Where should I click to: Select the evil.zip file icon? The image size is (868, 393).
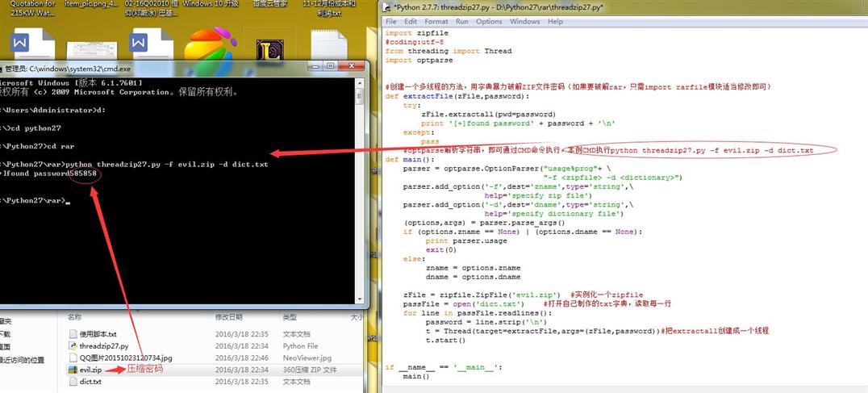73,370
